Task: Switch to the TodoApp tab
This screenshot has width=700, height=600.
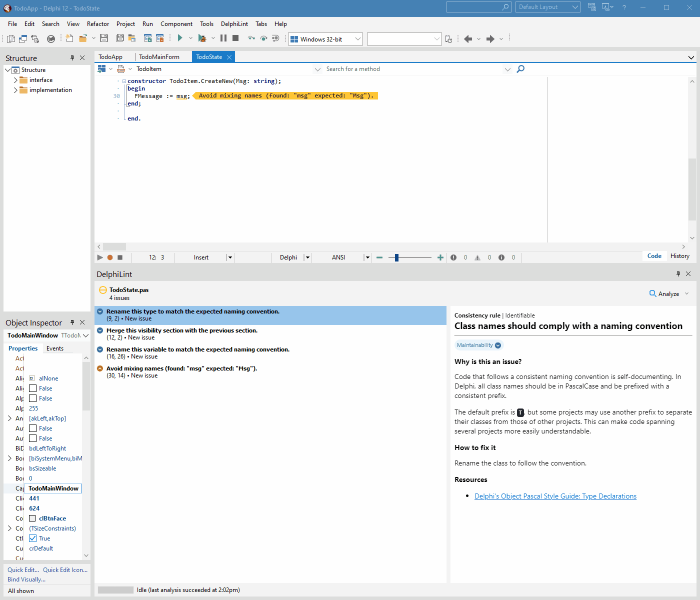Action: pyautogui.click(x=110, y=57)
